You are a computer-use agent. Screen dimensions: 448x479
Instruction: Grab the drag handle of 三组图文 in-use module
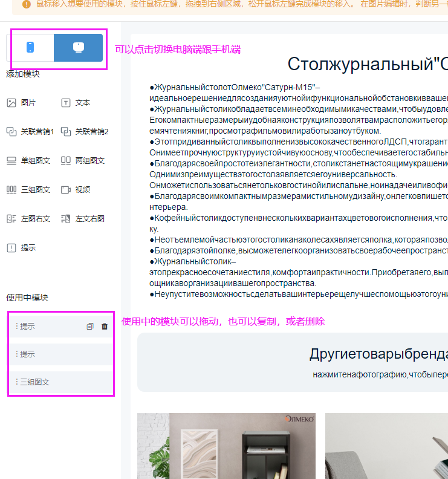pos(17,382)
